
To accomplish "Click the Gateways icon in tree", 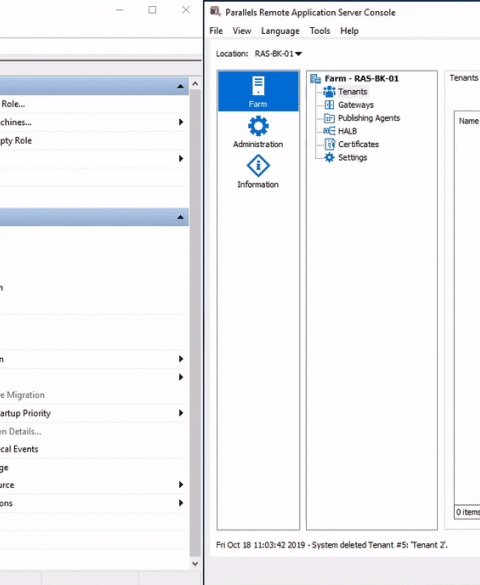I will click(329, 105).
